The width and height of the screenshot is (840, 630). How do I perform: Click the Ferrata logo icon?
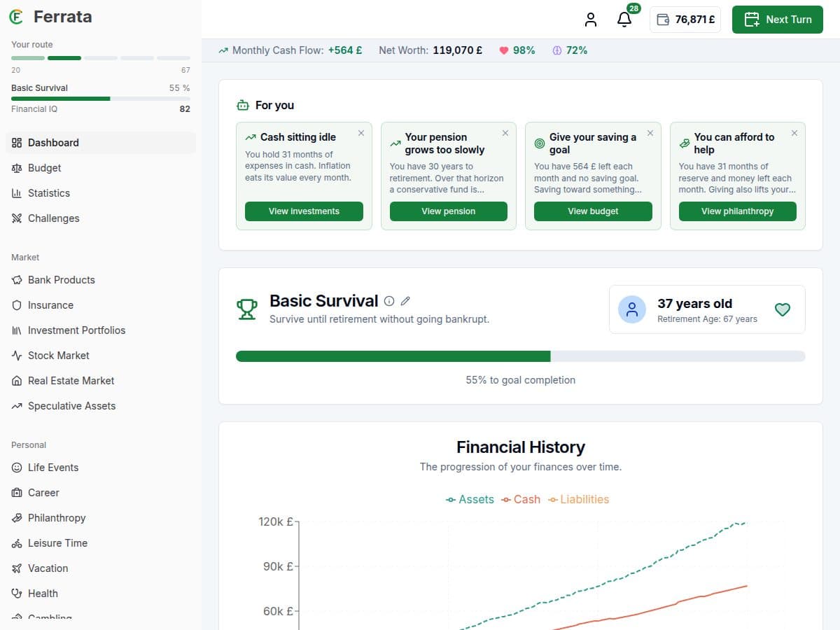point(15,17)
